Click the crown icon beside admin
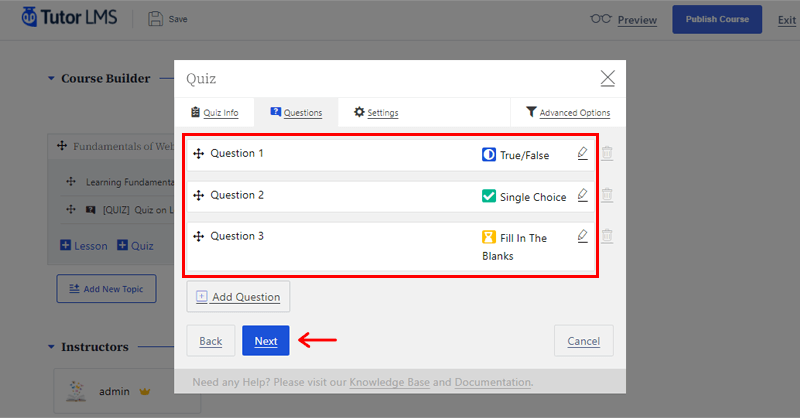800x418 pixels. pyautogui.click(x=145, y=391)
